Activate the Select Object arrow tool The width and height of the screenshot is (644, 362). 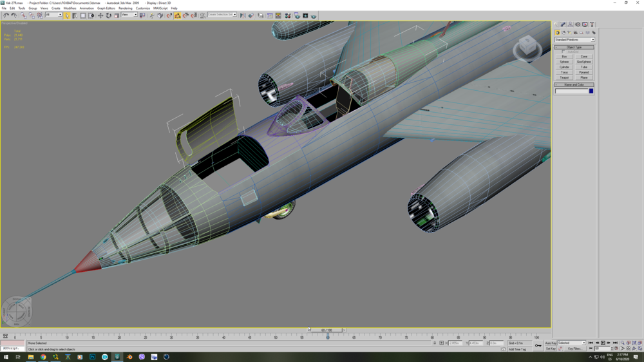pos(67,15)
